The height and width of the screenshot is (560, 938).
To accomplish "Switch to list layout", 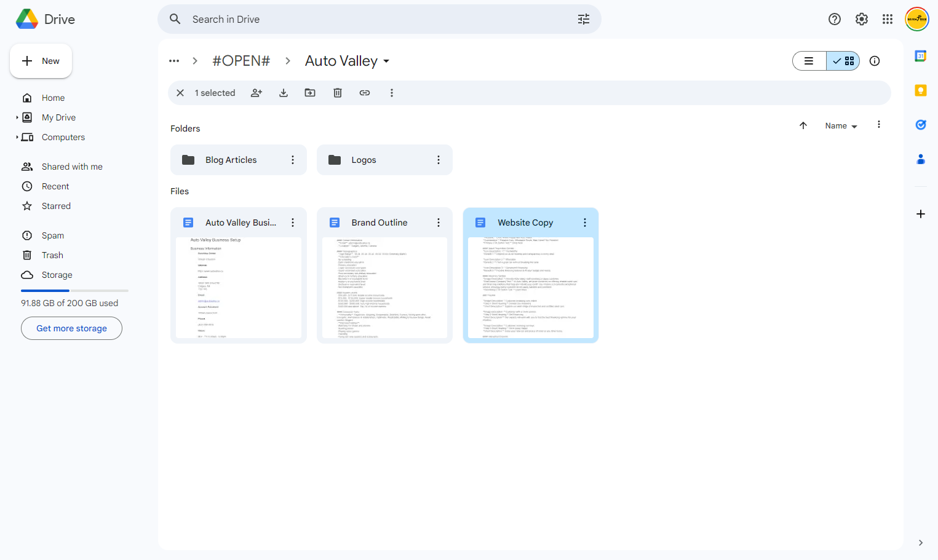I will (809, 61).
